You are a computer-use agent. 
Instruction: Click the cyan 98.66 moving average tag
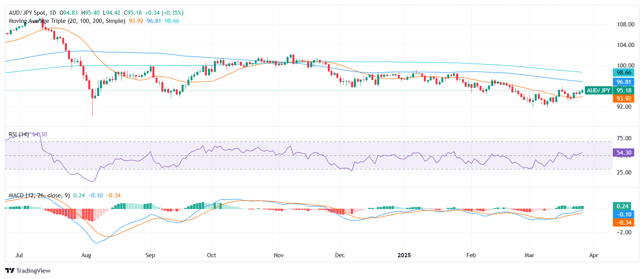tap(623, 73)
